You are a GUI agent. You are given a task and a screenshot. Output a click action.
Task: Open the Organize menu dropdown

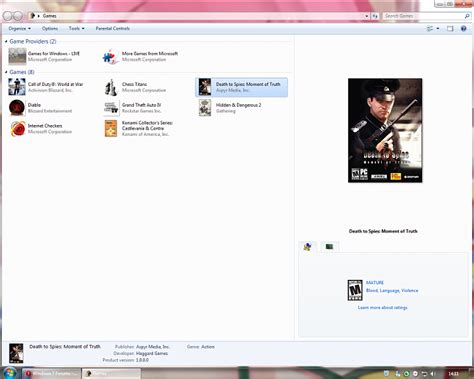[x=20, y=28]
